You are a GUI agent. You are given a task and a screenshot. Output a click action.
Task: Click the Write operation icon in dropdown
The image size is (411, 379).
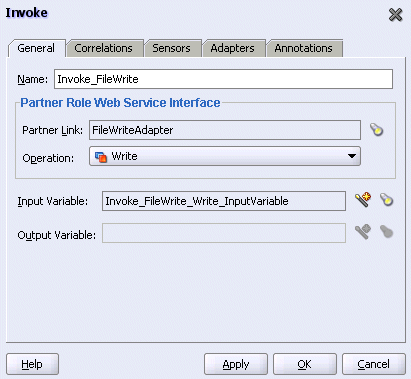tap(101, 156)
